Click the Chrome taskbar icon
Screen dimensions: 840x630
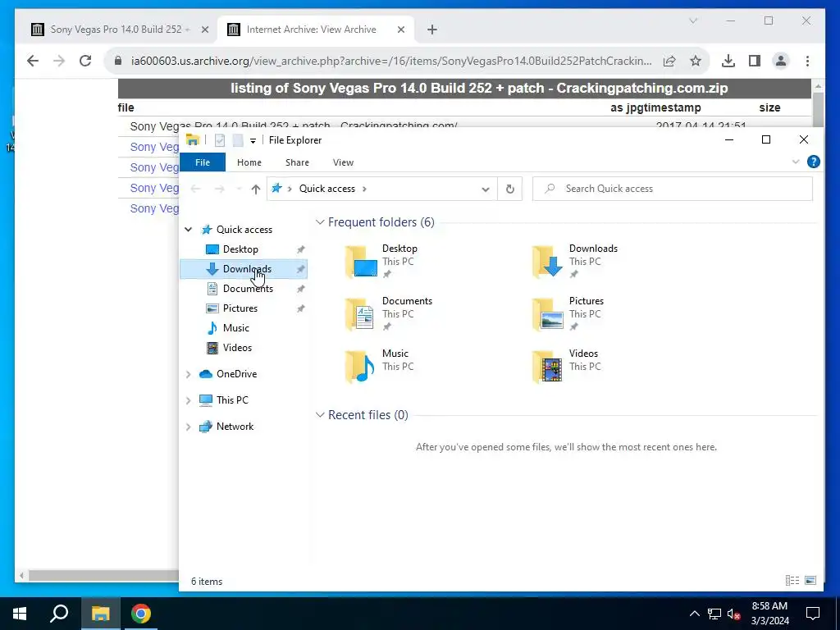point(141,614)
